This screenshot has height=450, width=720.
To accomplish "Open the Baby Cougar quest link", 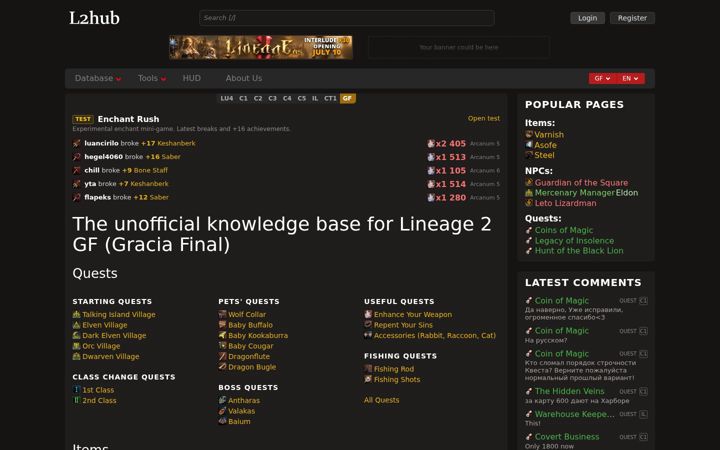I will pos(251,346).
